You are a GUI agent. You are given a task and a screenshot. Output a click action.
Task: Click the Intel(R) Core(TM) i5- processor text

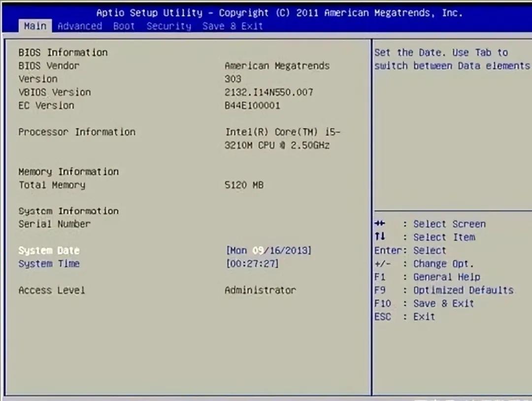[282, 132]
